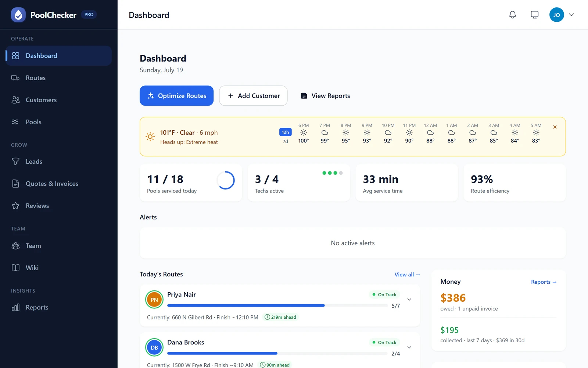The height and width of the screenshot is (368, 588).
Task: Click the large sun weather icon
Action: pyautogui.click(x=150, y=137)
